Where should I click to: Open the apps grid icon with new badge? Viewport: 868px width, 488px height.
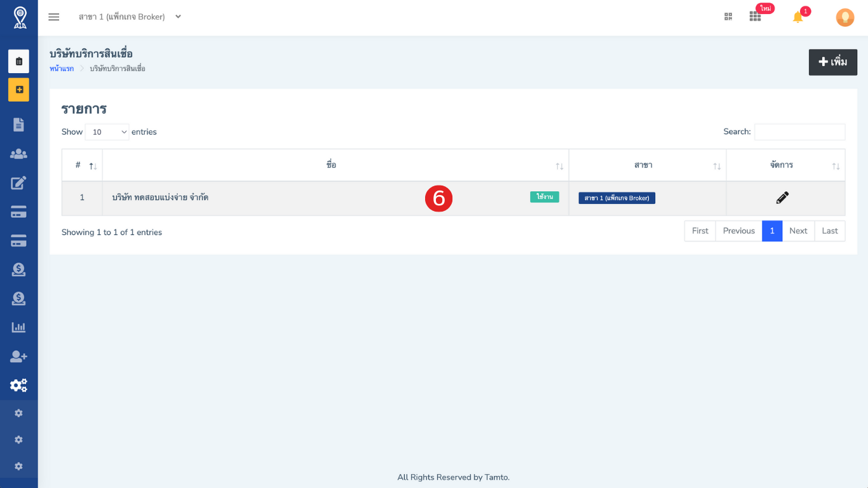coord(755,17)
